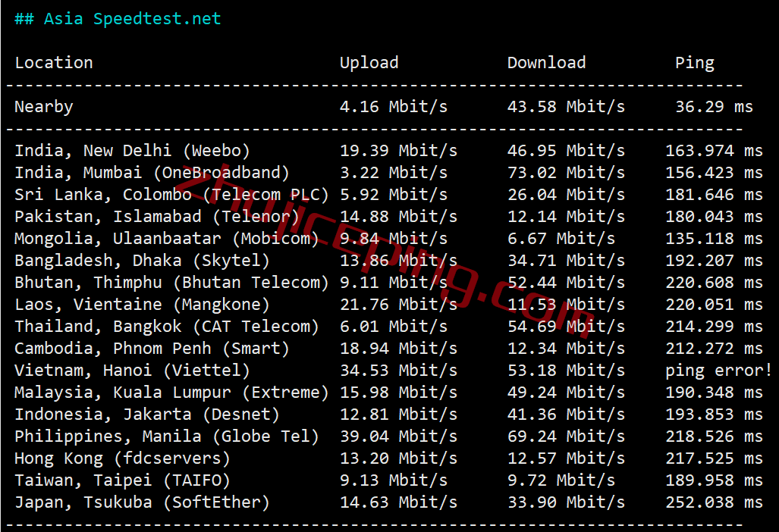The width and height of the screenshot is (779, 532).
Task: Click Pakistan, Islamabad (Telenor) entry
Action: 157,217
